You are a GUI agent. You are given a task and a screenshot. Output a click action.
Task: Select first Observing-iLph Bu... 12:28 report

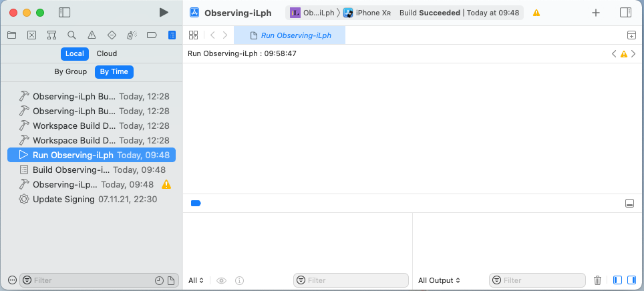[x=92, y=97]
